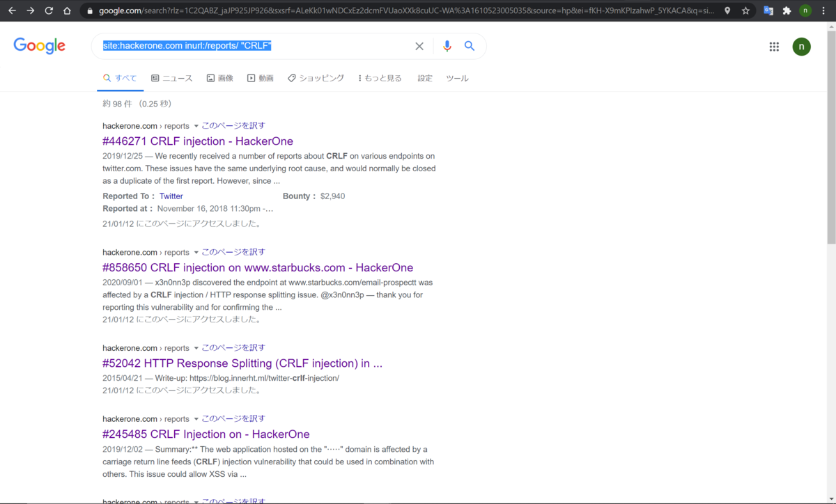The width and height of the screenshot is (836, 504).
Task: Switch to the ニュース tab
Action: click(x=171, y=79)
